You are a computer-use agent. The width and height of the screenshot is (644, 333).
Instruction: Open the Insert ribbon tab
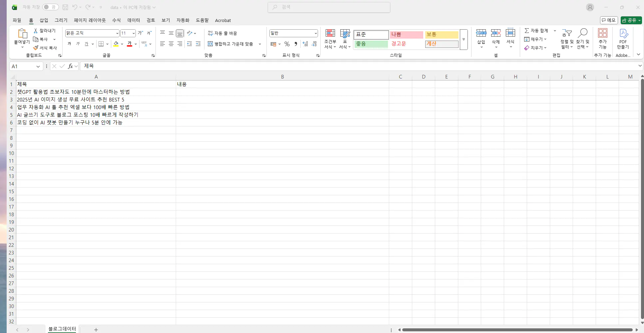(x=44, y=20)
